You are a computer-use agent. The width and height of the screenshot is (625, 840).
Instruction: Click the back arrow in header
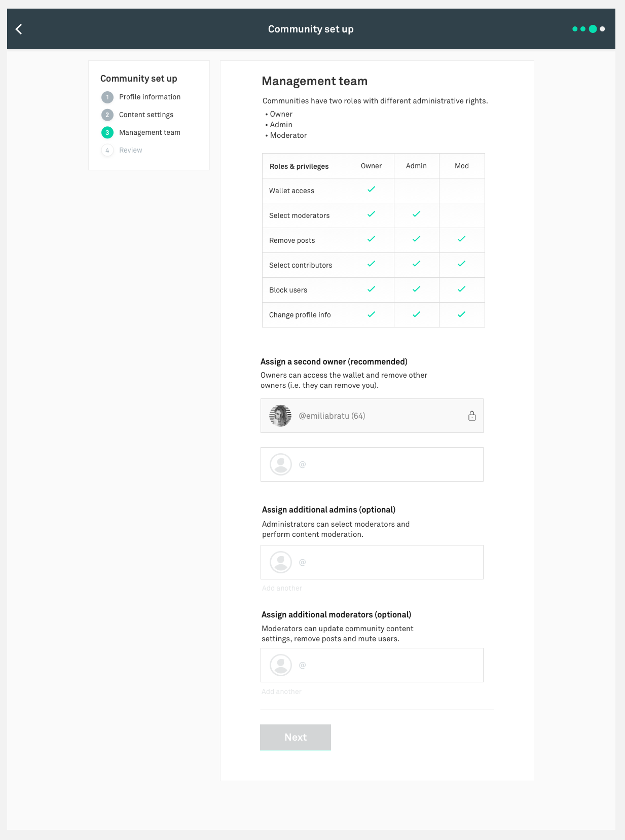point(19,29)
